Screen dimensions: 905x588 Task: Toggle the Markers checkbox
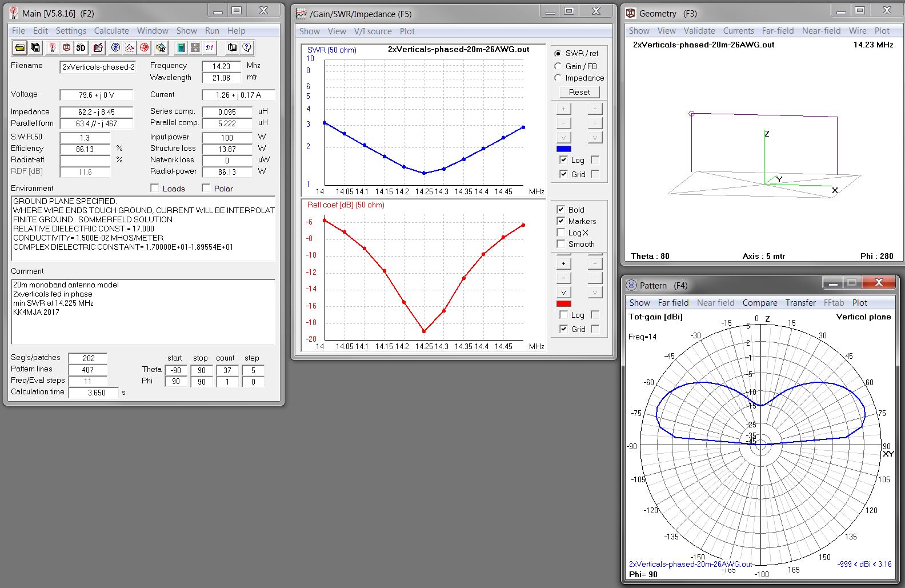tap(560, 221)
